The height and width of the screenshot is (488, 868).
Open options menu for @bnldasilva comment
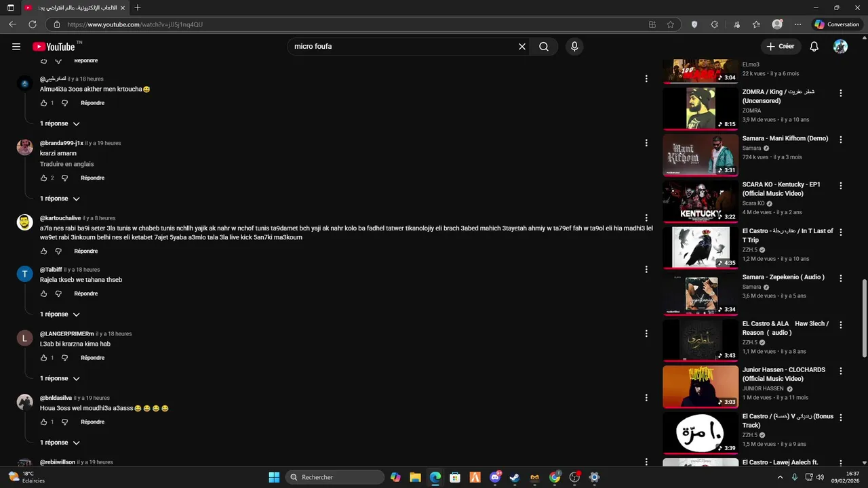point(646,398)
